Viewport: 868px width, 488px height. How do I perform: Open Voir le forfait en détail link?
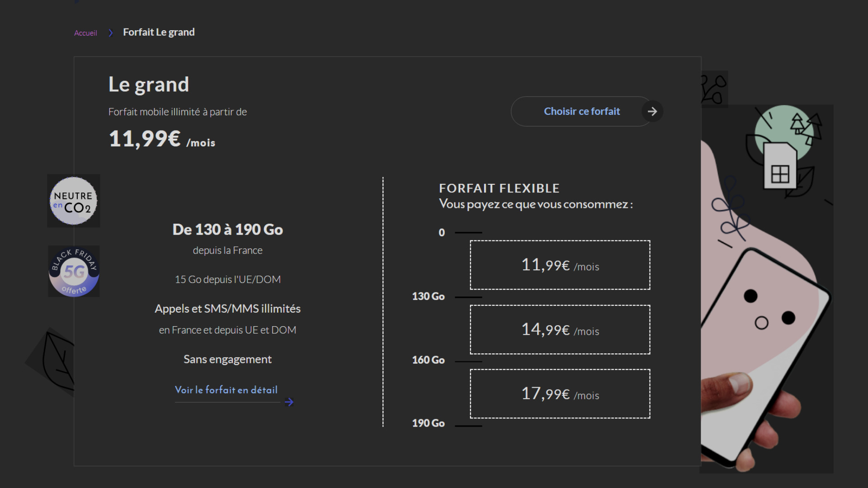click(x=226, y=390)
